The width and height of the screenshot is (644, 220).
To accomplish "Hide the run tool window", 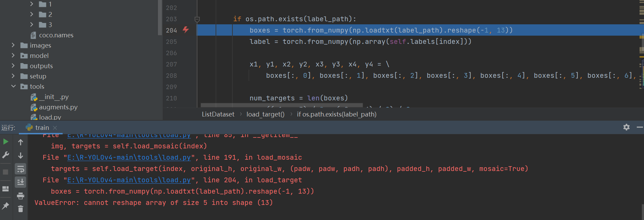I will pos(640,127).
